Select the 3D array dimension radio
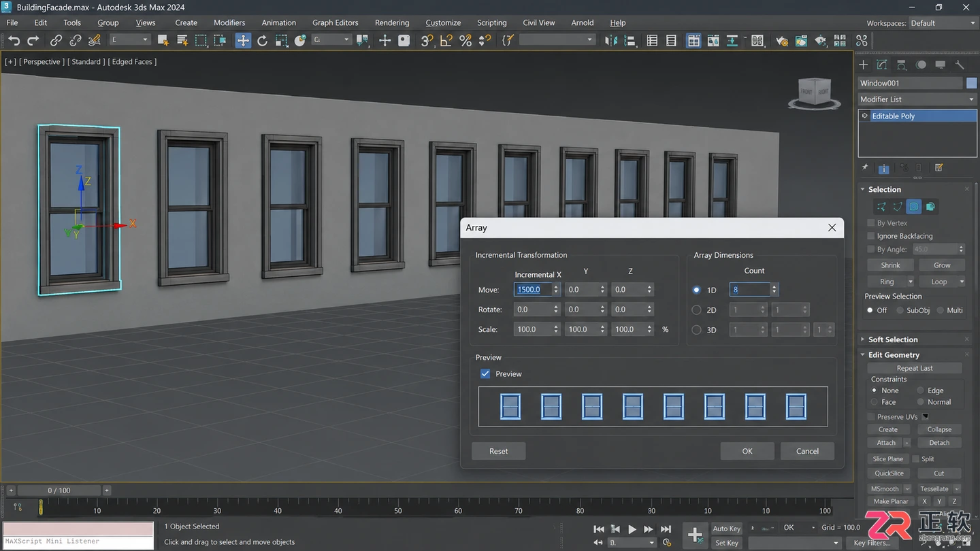 click(x=696, y=330)
